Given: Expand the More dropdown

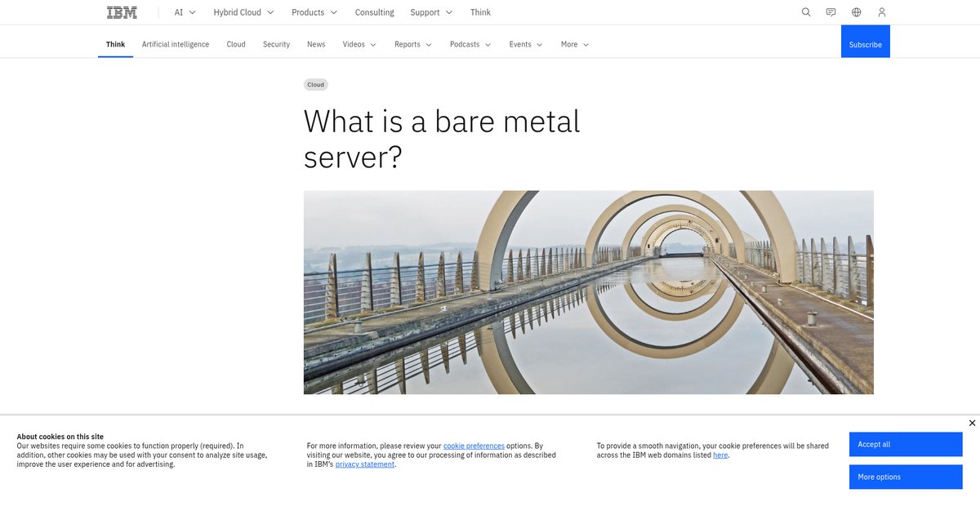Looking at the screenshot, I should [575, 44].
